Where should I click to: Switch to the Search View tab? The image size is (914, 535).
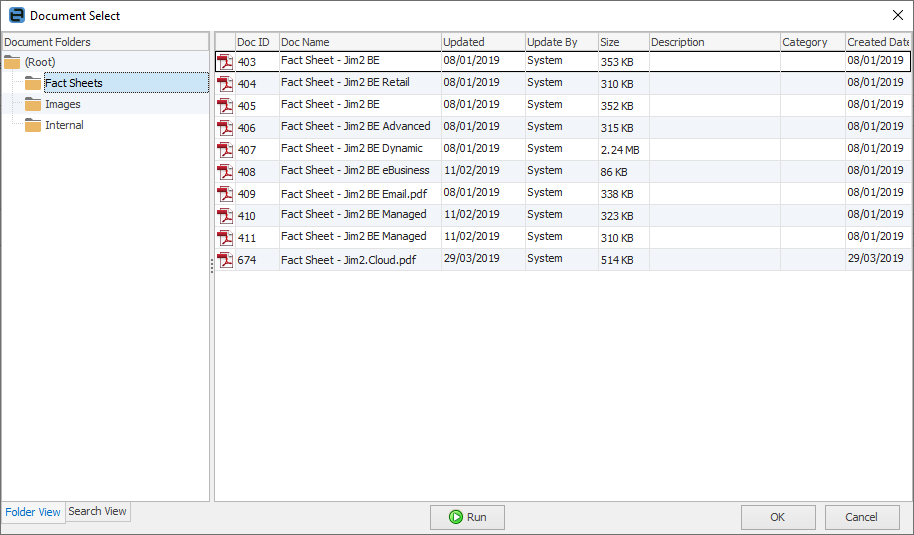coord(97,511)
